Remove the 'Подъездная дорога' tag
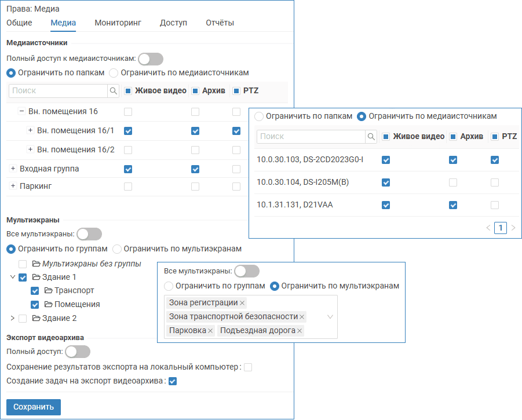Image resolution: width=522 pixels, height=420 pixels. 300,331
